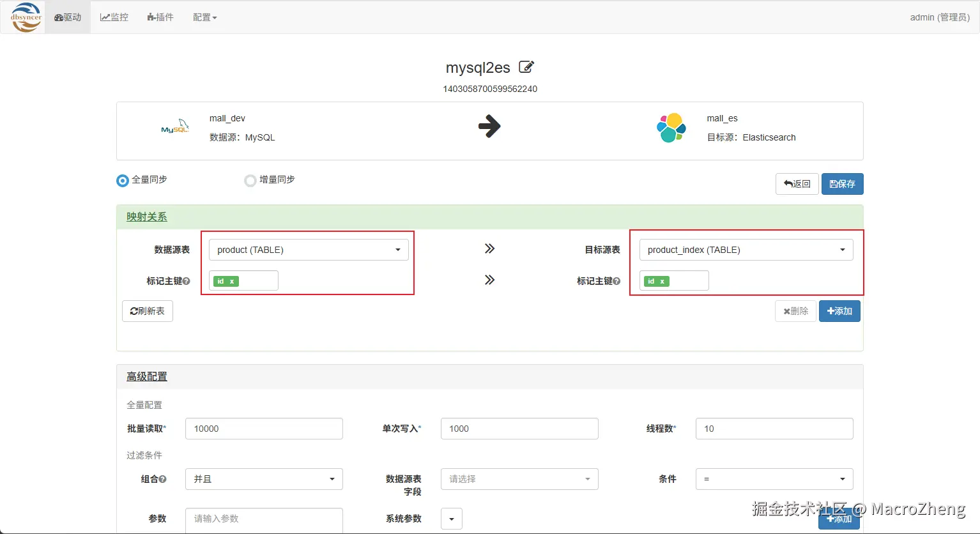Viewport: 980px width, 534px height.
Task: Click the 保存 save button
Action: (842, 184)
